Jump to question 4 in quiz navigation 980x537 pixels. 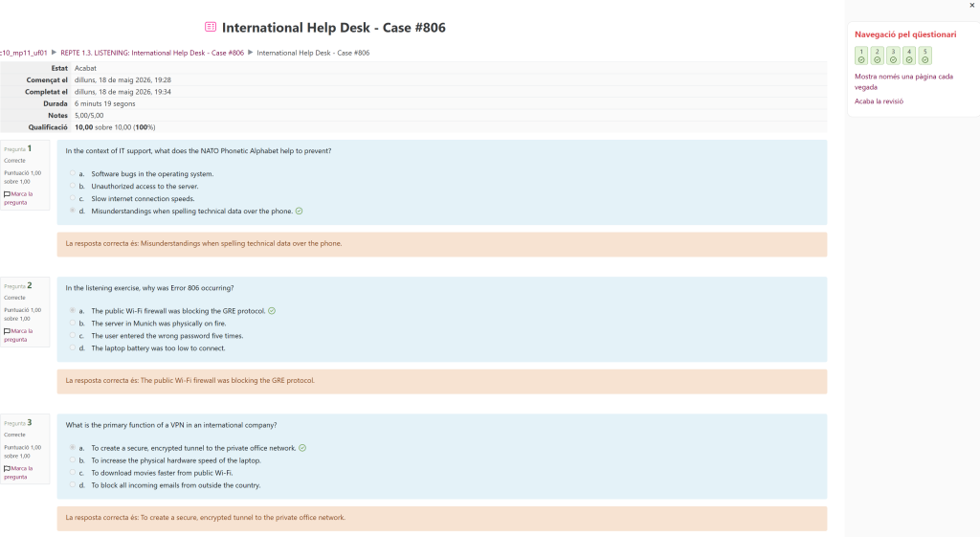point(909,56)
